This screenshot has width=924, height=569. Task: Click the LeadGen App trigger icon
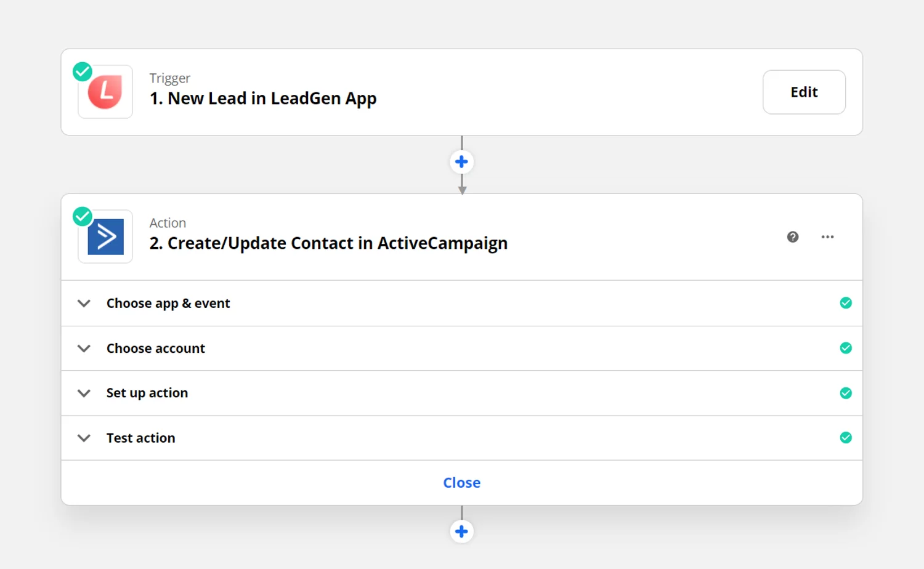[x=105, y=92]
